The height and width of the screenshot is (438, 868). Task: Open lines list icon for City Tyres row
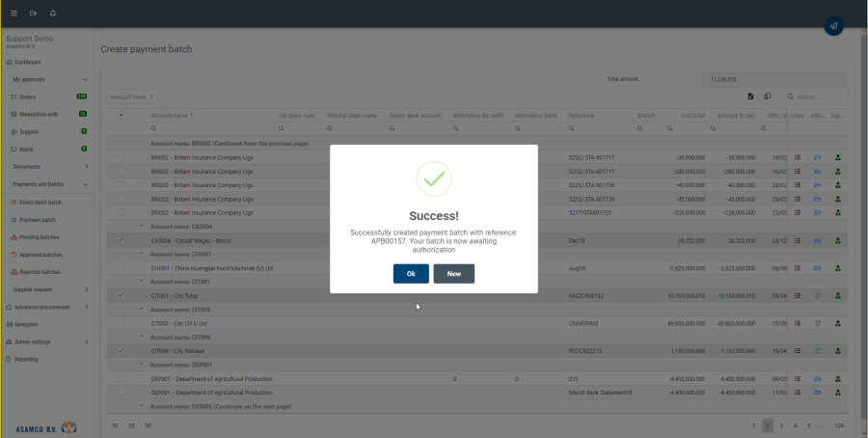point(798,295)
